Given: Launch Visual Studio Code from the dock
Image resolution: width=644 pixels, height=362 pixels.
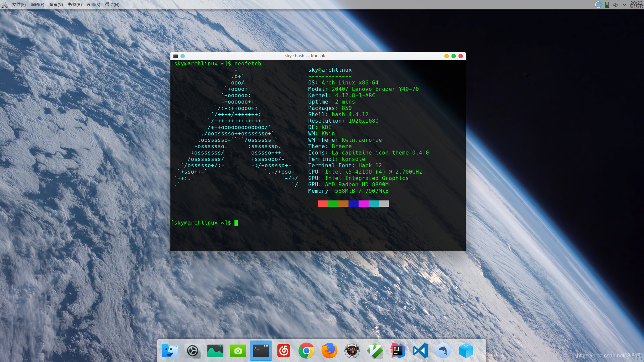Looking at the screenshot, I should click(421, 351).
